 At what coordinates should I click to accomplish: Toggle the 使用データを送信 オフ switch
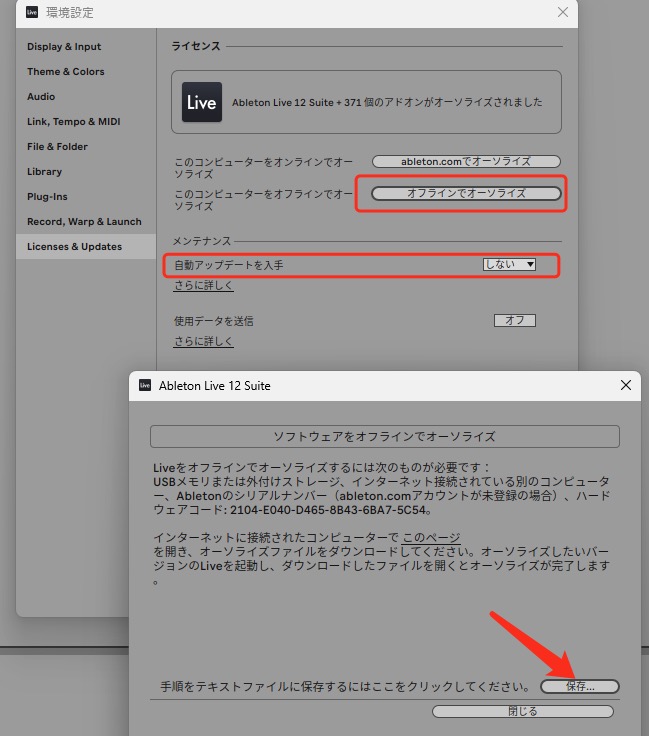[x=514, y=320]
